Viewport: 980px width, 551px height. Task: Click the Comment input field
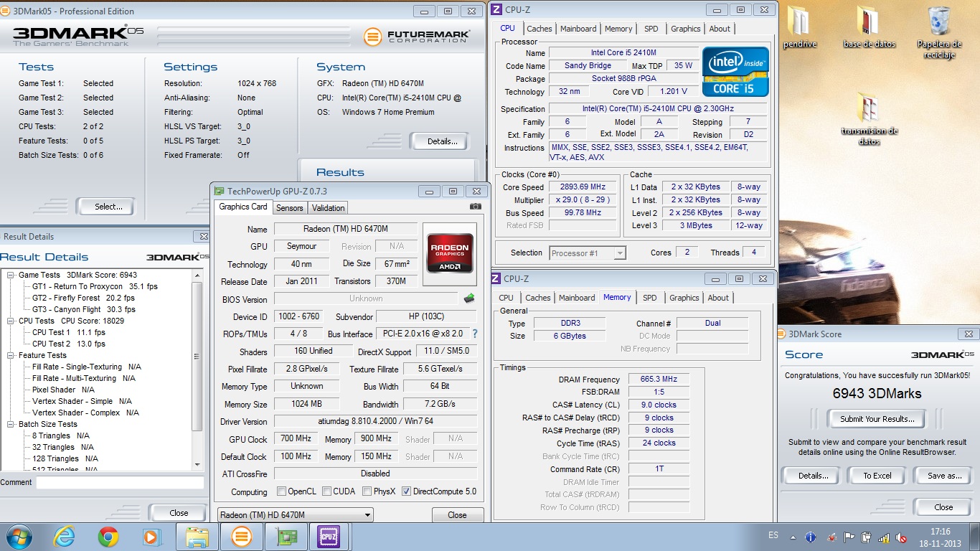point(120,482)
